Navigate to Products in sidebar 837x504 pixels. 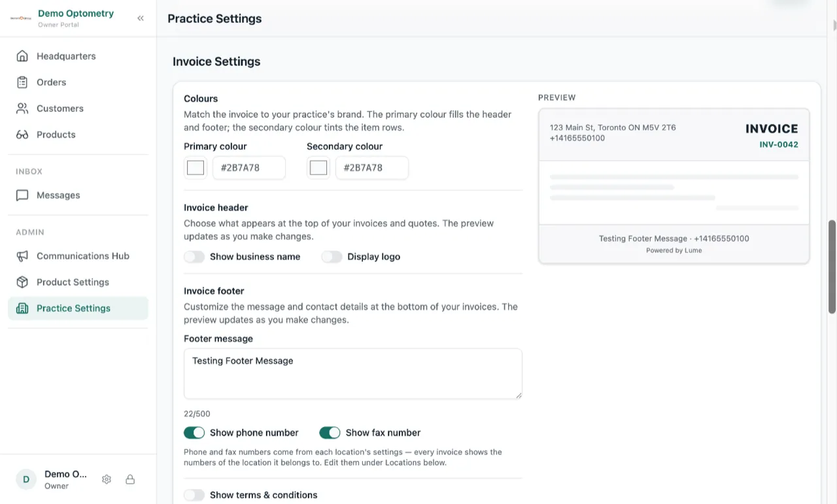(78, 135)
